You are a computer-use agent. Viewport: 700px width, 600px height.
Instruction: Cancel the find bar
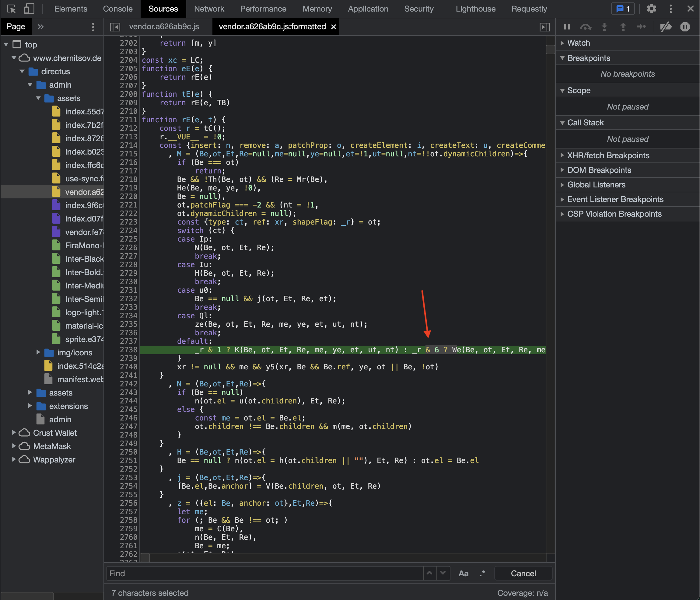pos(523,573)
